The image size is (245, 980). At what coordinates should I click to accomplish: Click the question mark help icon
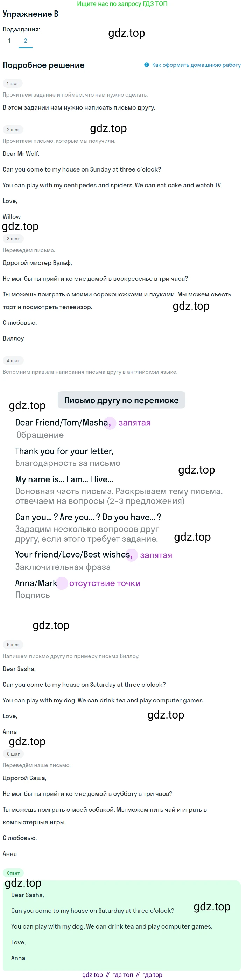click(x=146, y=65)
